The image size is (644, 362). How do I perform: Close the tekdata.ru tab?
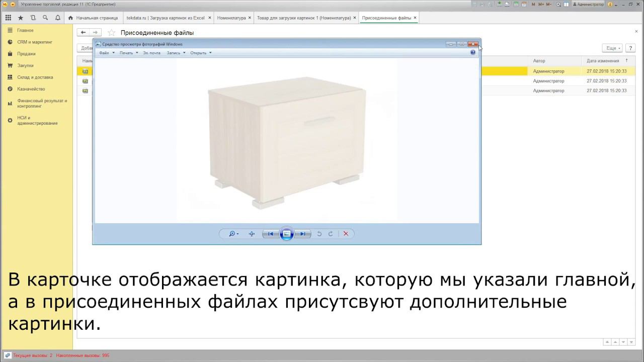[209, 18]
